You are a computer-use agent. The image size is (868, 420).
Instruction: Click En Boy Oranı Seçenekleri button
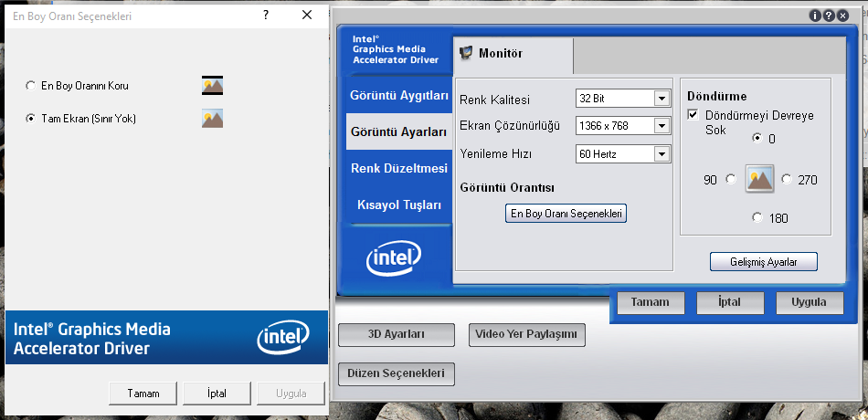(x=566, y=214)
